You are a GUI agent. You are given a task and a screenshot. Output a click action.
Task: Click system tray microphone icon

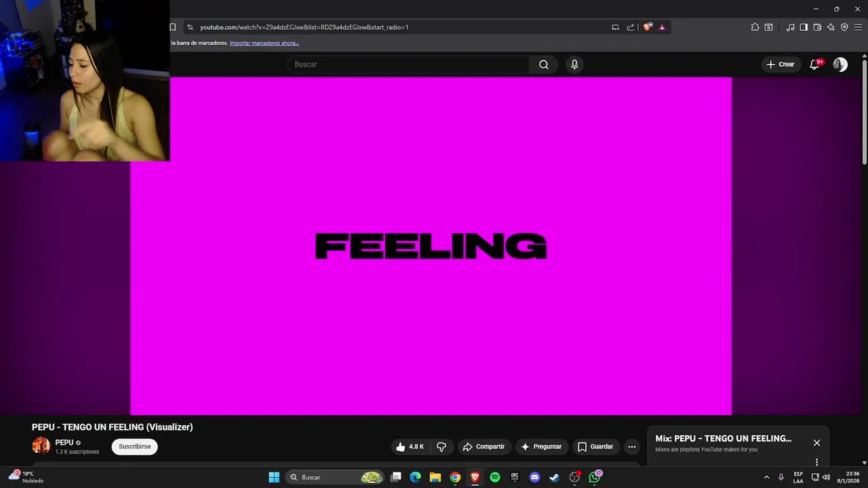781,477
